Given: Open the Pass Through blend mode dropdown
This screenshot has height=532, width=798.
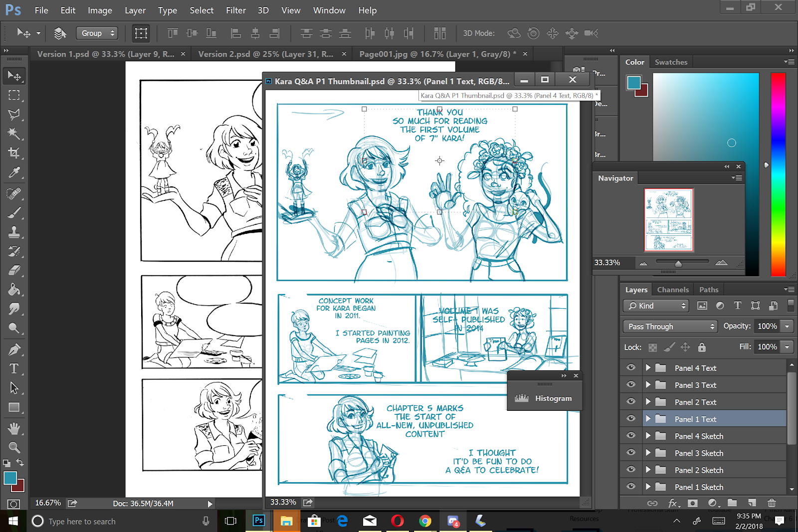Looking at the screenshot, I should 670,327.
